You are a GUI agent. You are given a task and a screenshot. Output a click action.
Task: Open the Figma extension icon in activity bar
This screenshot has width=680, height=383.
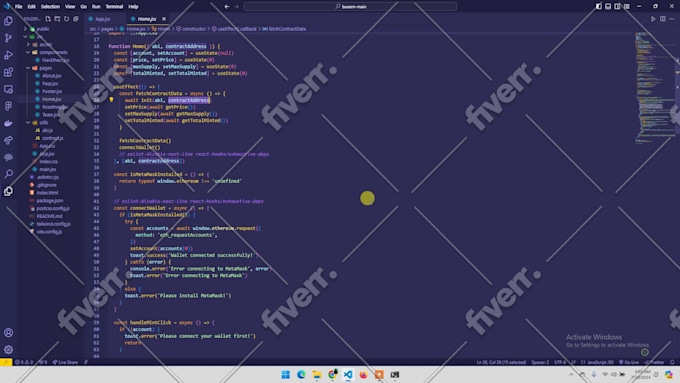coord(8,106)
